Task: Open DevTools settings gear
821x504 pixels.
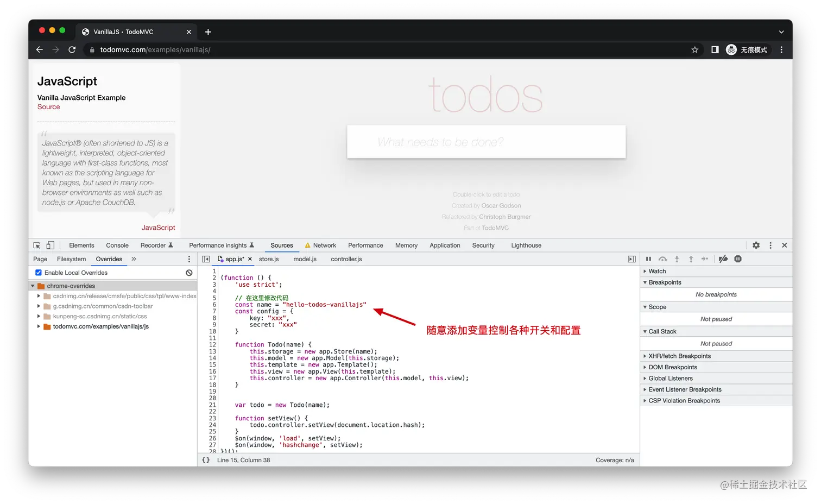Action: click(x=756, y=245)
